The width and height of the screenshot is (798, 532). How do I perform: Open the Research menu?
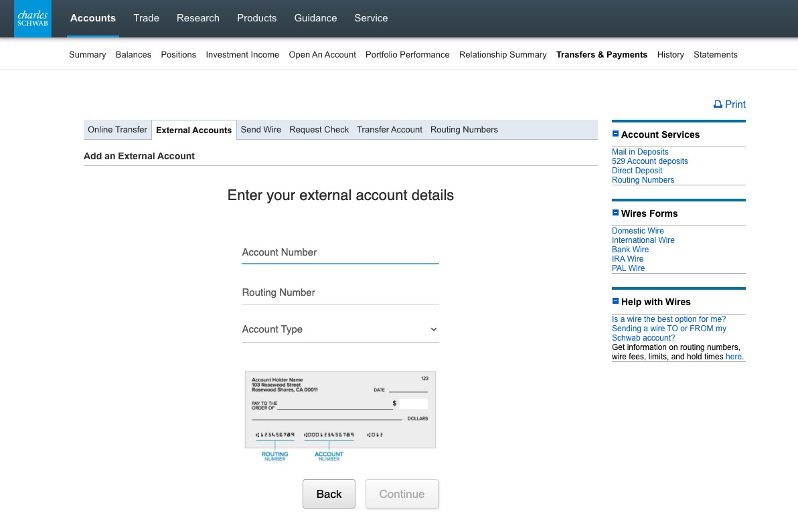pos(198,18)
